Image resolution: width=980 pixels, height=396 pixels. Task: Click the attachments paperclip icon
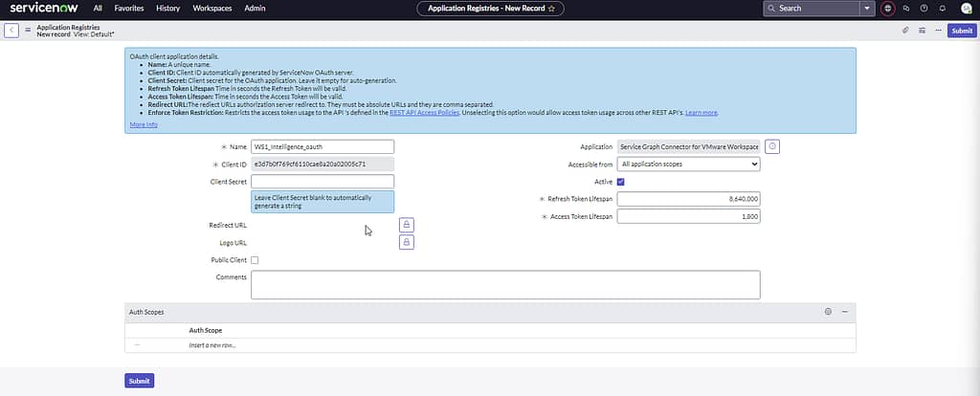pyautogui.click(x=905, y=31)
